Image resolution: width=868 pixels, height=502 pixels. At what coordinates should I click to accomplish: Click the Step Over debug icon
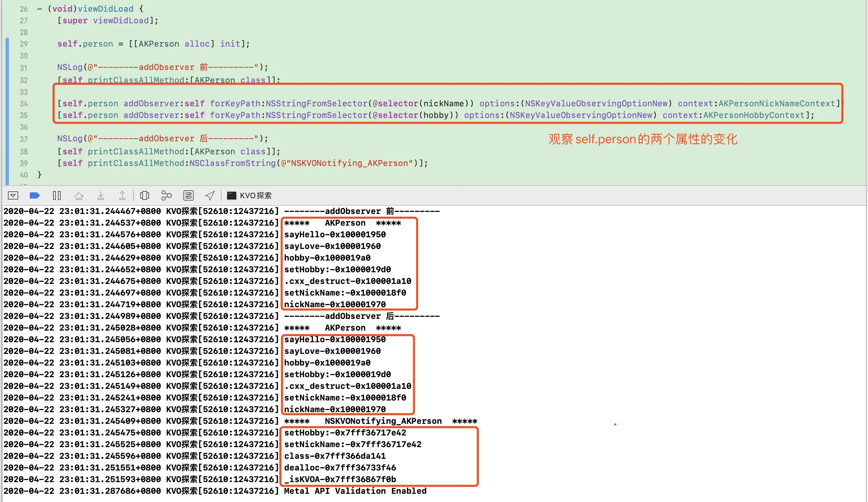[79, 196]
